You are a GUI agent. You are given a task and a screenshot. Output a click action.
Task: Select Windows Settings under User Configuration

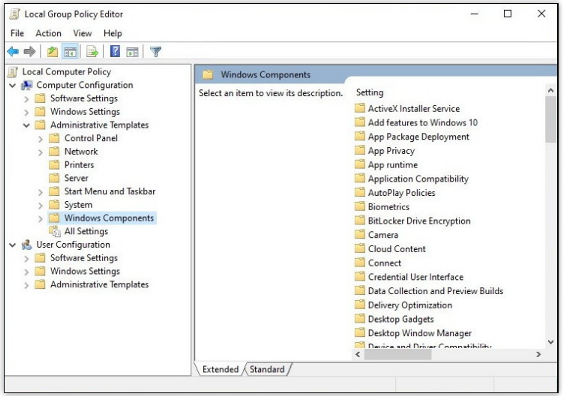pos(85,271)
